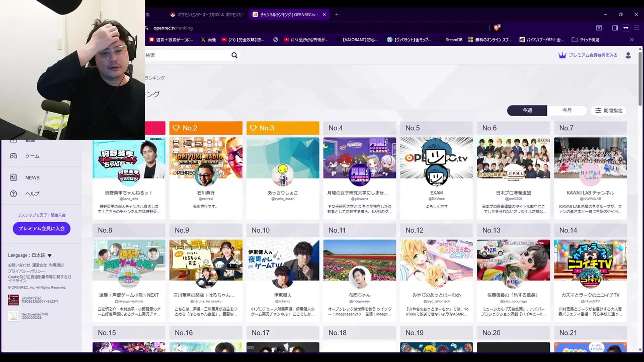Open the ヘルプ question mark icon
This screenshot has height=362, width=644.
tap(14, 194)
